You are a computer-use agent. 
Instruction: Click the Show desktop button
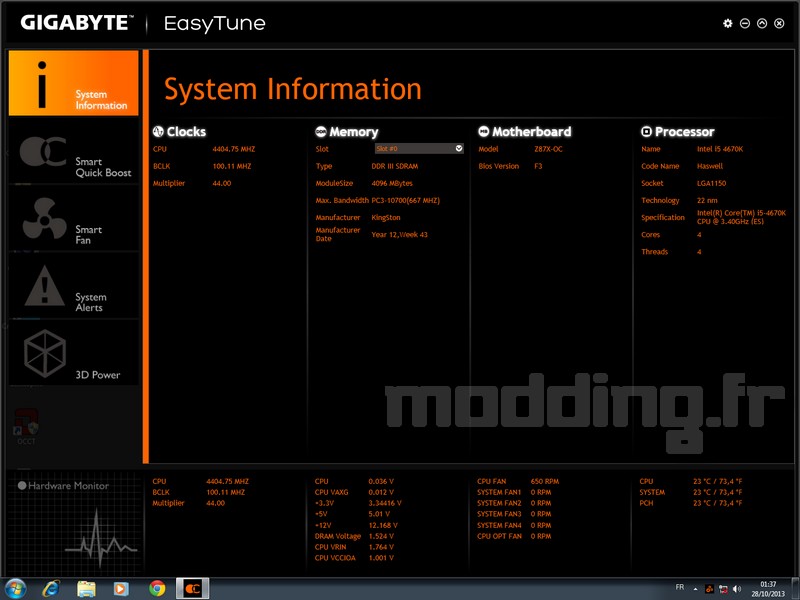796,589
